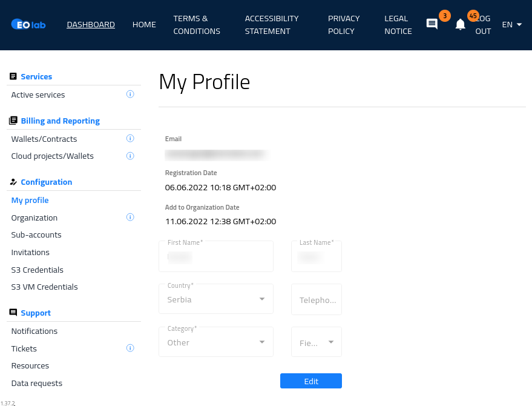532x406 pixels.
Task: Open the Country dropdown showing Serbia
Action: pyautogui.click(x=216, y=299)
